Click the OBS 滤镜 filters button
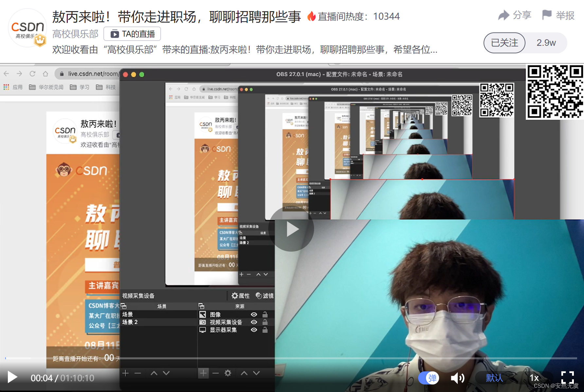The width and height of the screenshot is (584, 392). tap(264, 296)
